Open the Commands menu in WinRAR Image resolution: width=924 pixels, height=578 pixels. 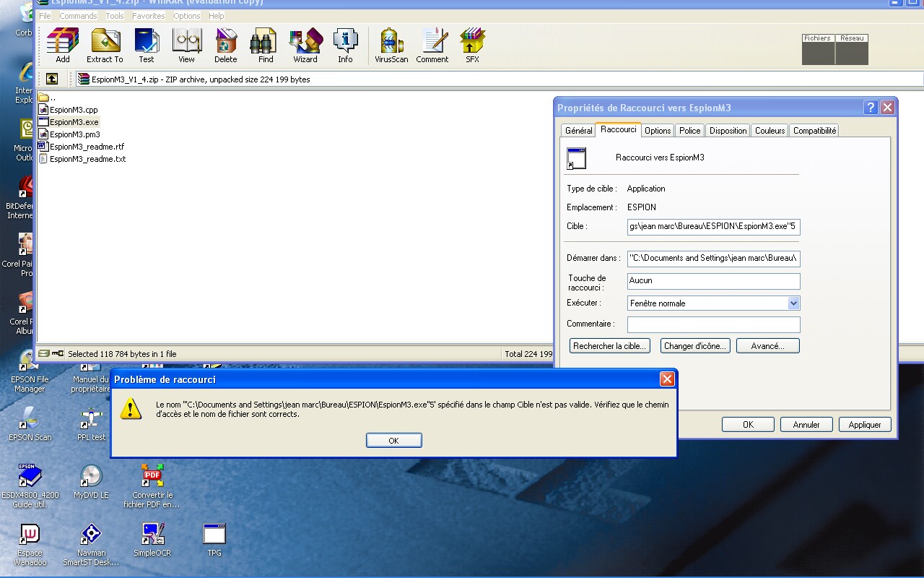(78, 16)
